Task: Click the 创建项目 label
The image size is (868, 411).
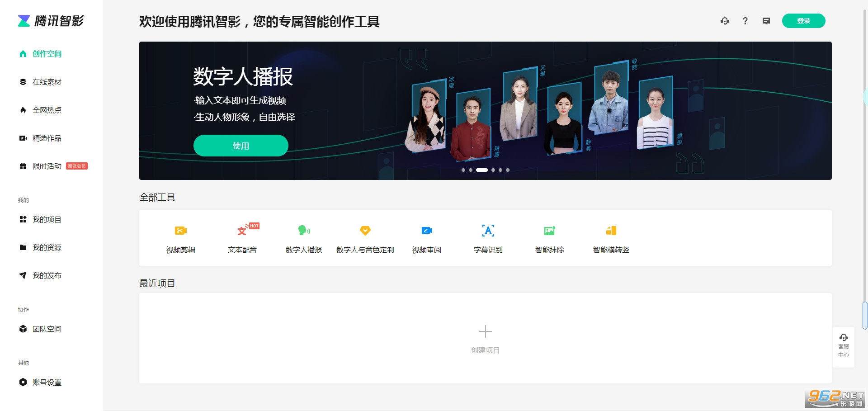Action: (x=486, y=350)
